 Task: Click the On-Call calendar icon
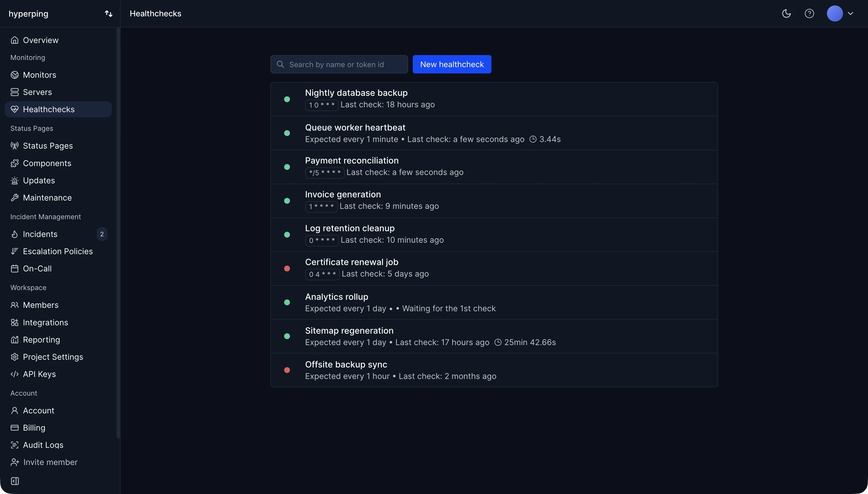pyautogui.click(x=15, y=269)
